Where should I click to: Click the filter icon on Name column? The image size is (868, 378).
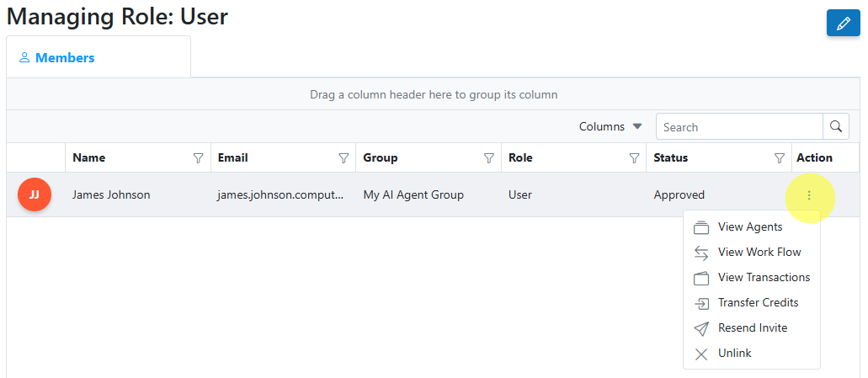coord(198,158)
